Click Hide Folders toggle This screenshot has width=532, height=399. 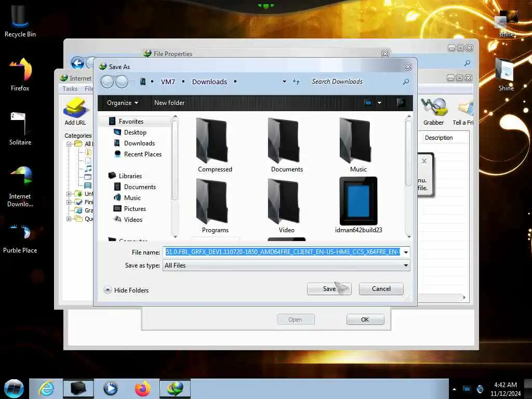pyautogui.click(x=126, y=290)
